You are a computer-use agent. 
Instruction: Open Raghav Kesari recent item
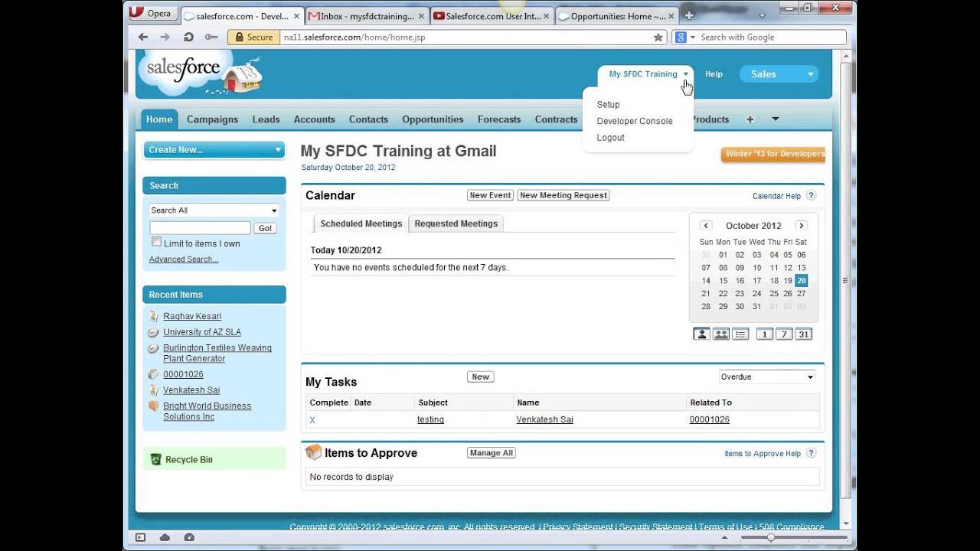coord(192,316)
